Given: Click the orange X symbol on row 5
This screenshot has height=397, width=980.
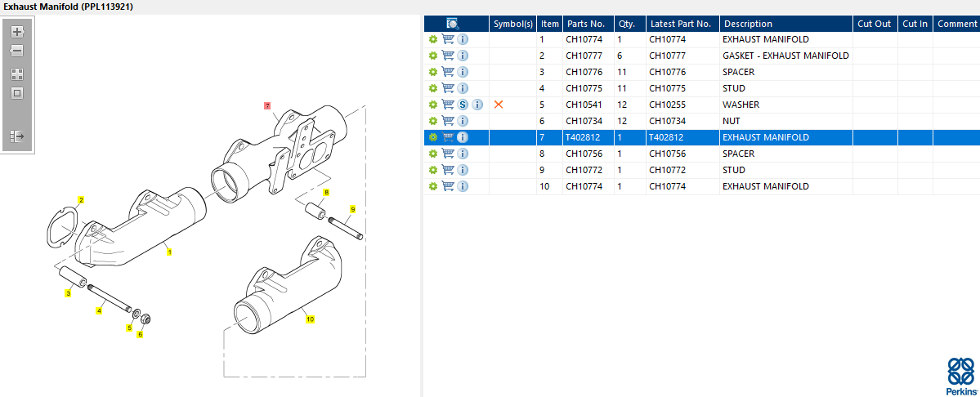Looking at the screenshot, I should [499, 105].
